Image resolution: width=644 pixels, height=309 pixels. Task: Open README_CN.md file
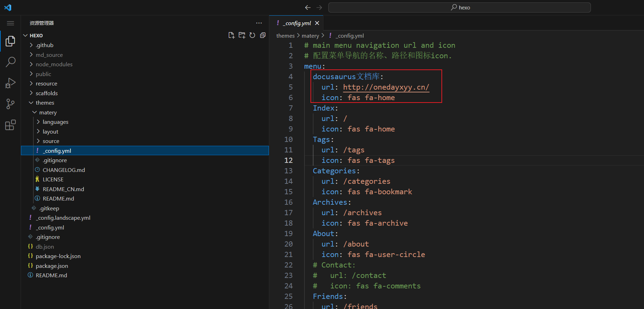pos(145,189)
